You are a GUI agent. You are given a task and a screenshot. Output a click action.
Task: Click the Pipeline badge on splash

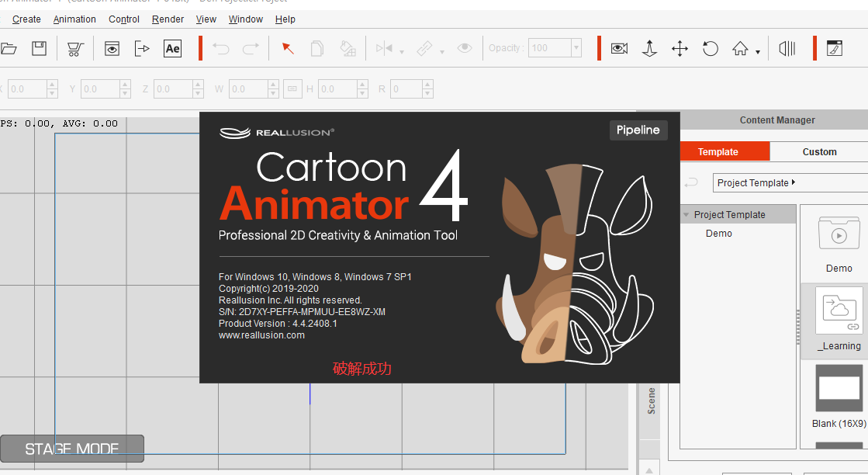(638, 130)
